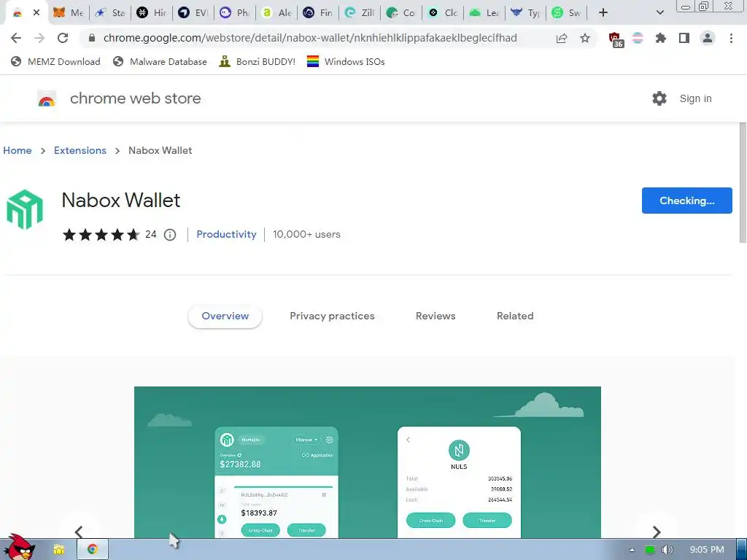The width and height of the screenshot is (747, 560).
Task: Show previous screenshot with left arrow
Action: coord(79,532)
